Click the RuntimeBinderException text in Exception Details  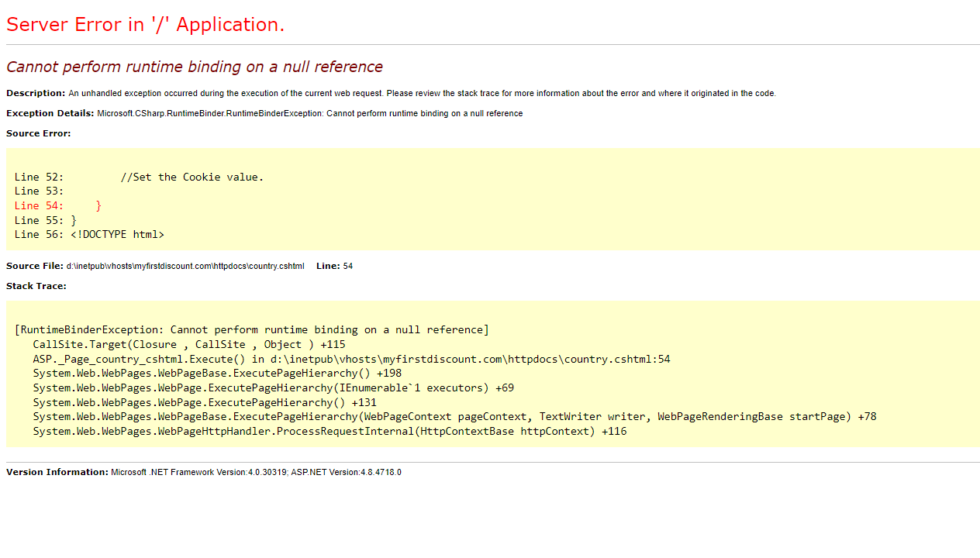[310, 113]
